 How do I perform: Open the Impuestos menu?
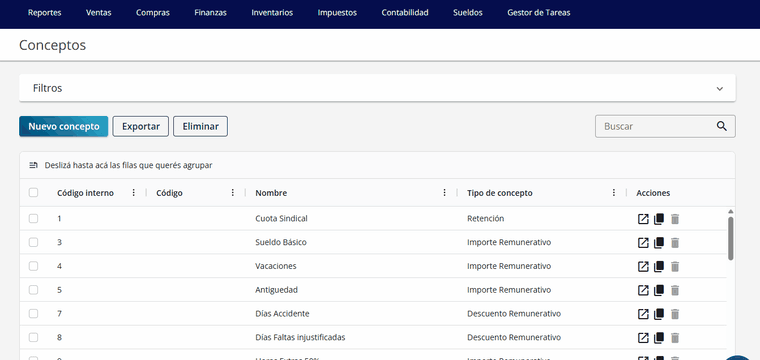pos(337,13)
